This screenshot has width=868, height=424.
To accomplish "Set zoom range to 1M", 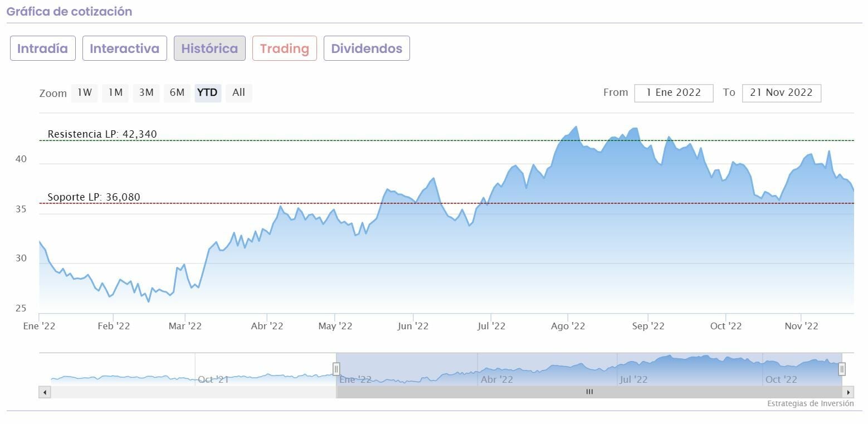I will pyautogui.click(x=115, y=92).
